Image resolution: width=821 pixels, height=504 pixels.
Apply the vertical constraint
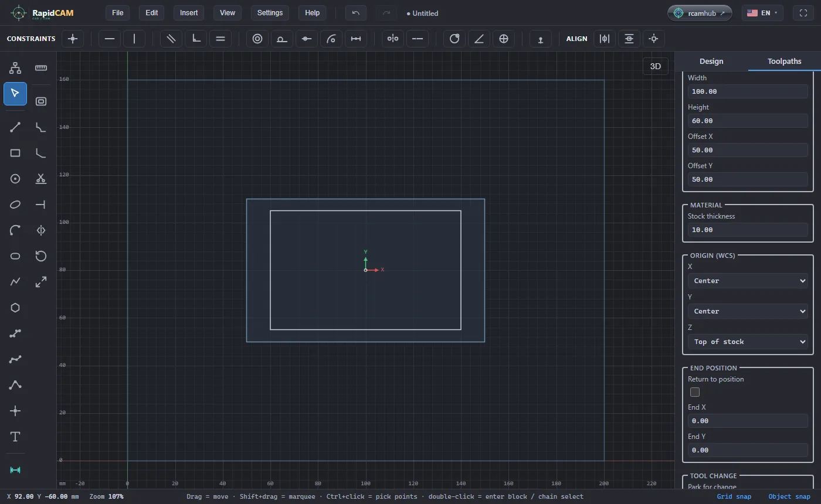134,39
